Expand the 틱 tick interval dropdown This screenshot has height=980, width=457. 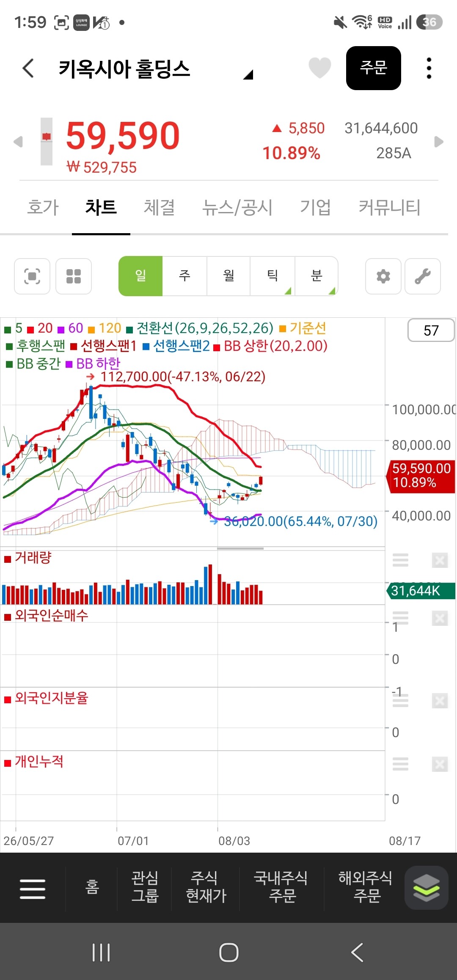(x=273, y=276)
